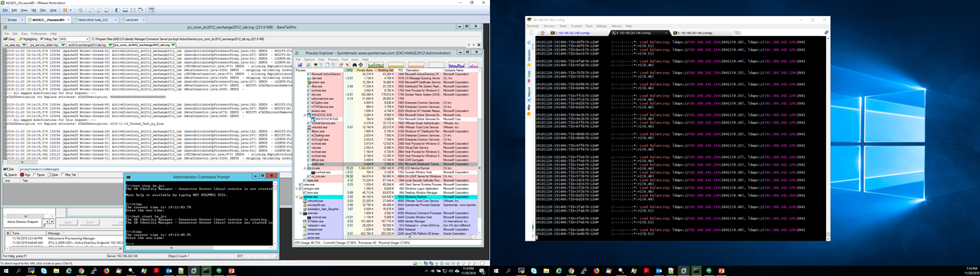Image resolution: width=980 pixels, height=276 pixels.
Task: Open the Settings menu in MobaXterm
Action: 602,26
